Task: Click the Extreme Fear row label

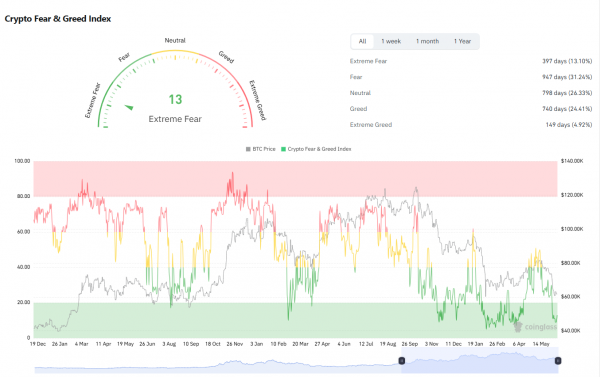Action: [368, 61]
